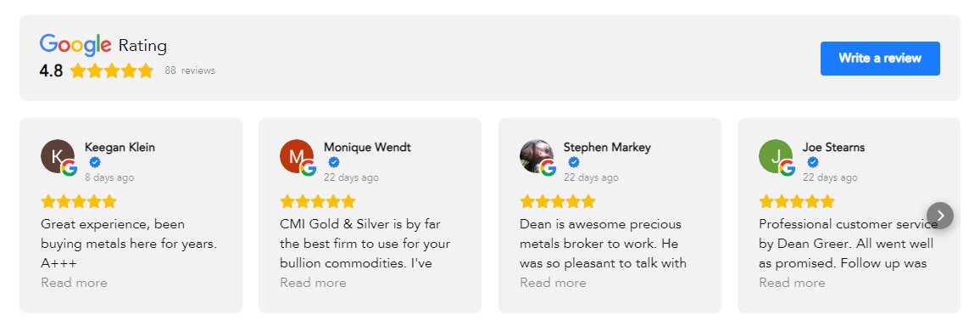This screenshot has width=980, height=326.
Task: Open Stephen Markey's profile photo
Action: (x=537, y=156)
